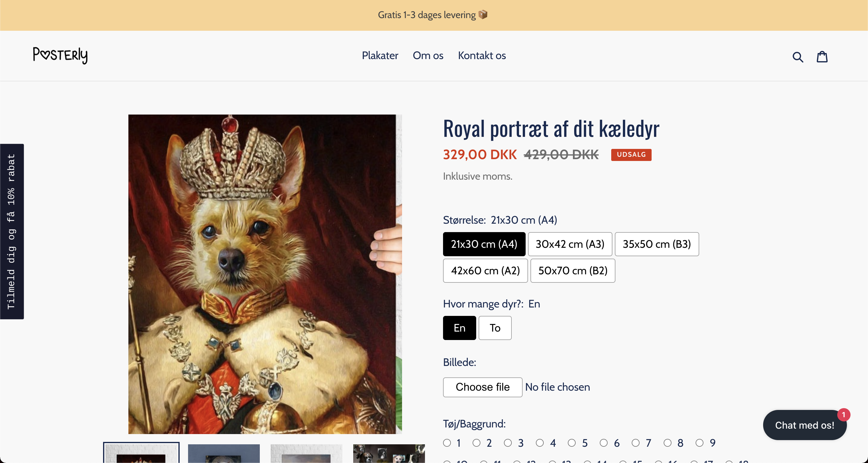Open the Chat med os! widget

pyautogui.click(x=804, y=425)
